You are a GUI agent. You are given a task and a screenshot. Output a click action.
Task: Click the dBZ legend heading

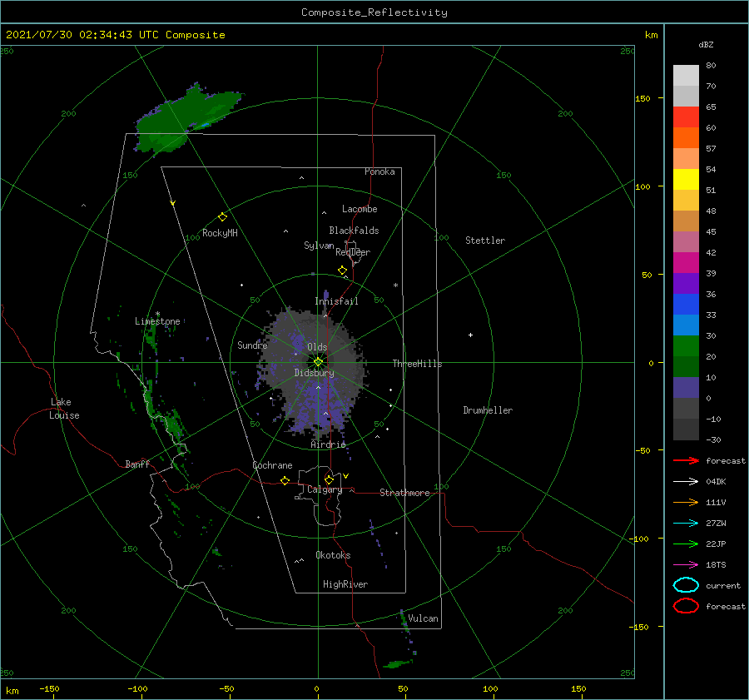tap(706, 44)
